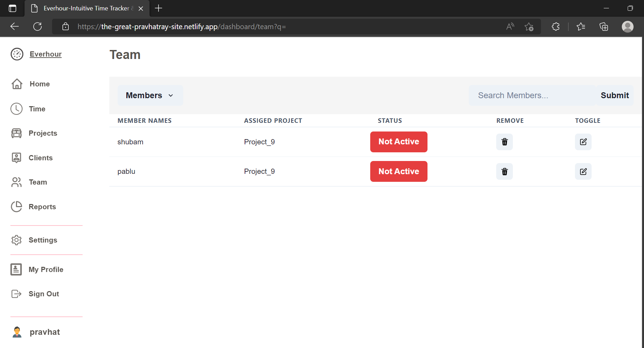This screenshot has width=644, height=348.
Task: Close the Everhour browser tab
Action: 141,8
